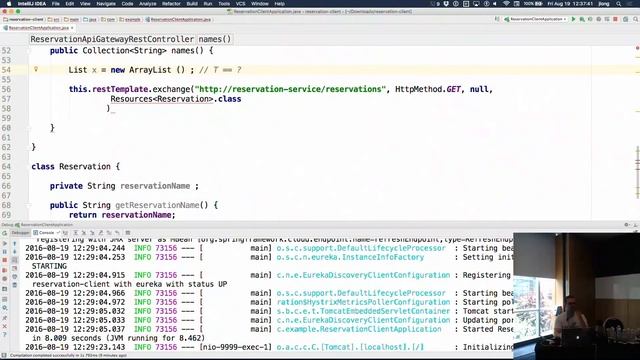Click the Evaluate Expression icon in the debugger toolbar
The width and height of the screenshot is (640, 360).
click(x=128, y=233)
